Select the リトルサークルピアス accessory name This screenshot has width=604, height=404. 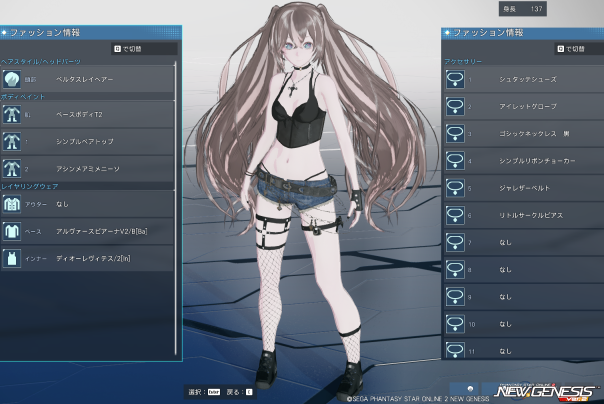[x=531, y=215]
